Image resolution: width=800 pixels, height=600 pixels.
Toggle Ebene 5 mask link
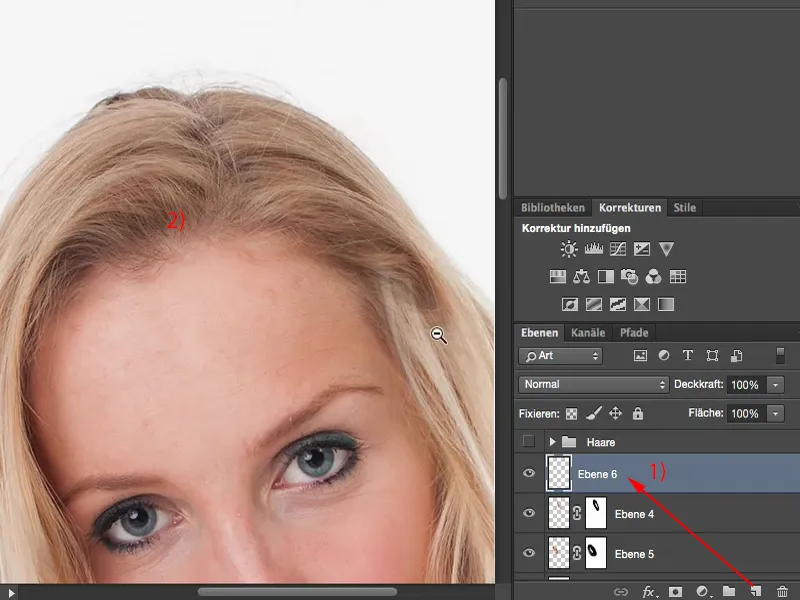(577, 553)
